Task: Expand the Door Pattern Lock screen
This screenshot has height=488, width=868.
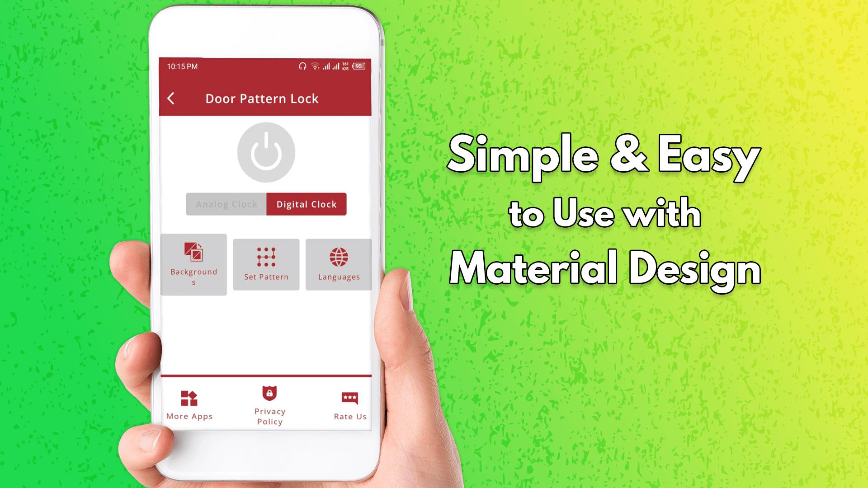Action: pyautogui.click(x=266, y=99)
